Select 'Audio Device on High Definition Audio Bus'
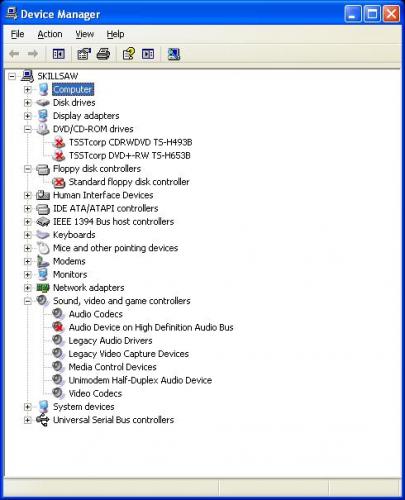405x500 pixels. pyautogui.click(x=151, y=327)
